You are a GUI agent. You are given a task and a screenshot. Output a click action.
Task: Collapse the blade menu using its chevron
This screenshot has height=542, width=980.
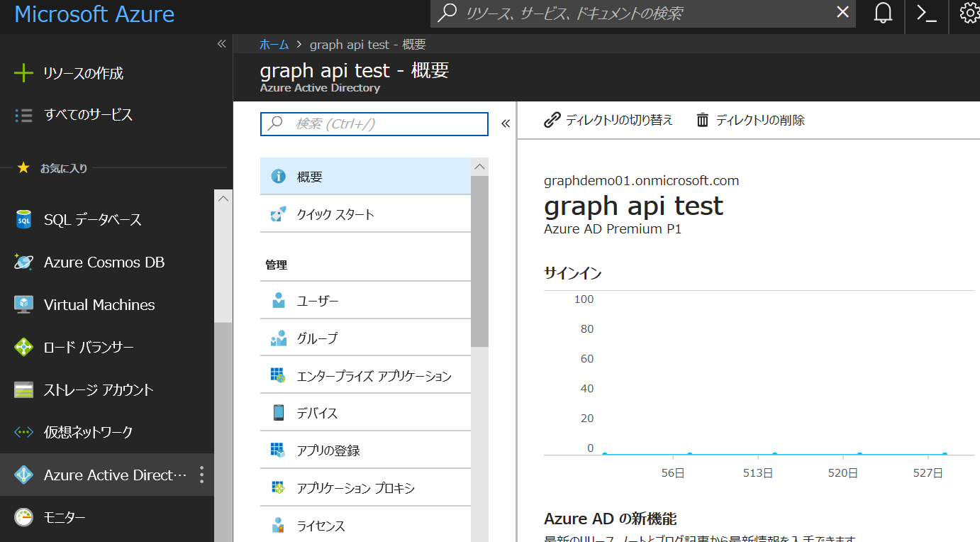(x=506, y=122)
